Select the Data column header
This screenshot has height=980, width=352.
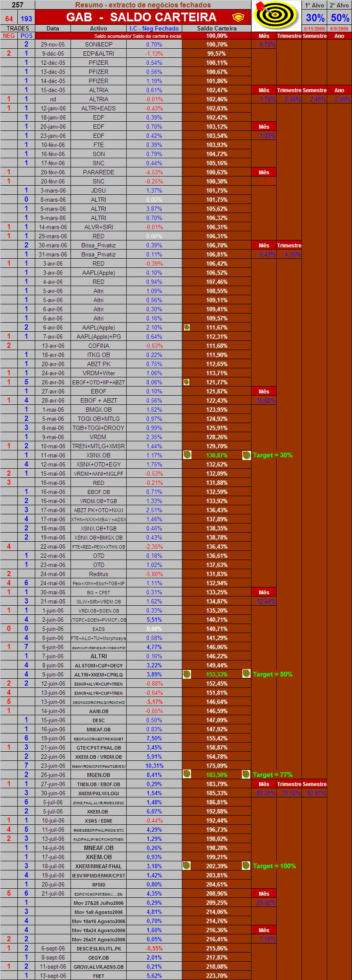pos(53,28)
